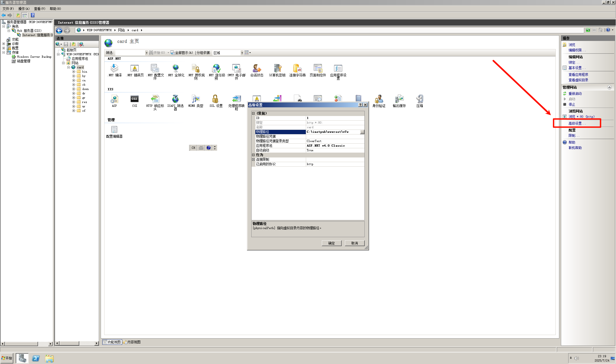Open the SSL 设置 padlock icon
Viewport: 616px width, 364px height.
pos(215,99)
